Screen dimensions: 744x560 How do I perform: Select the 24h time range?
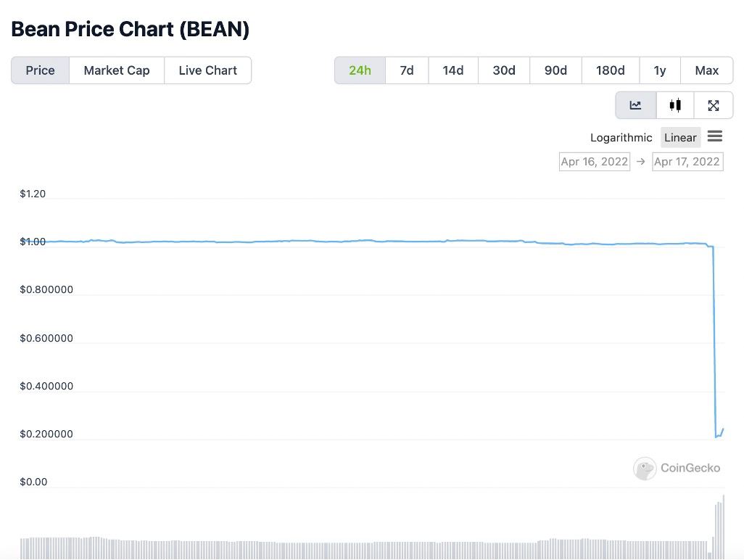[360, 70]
